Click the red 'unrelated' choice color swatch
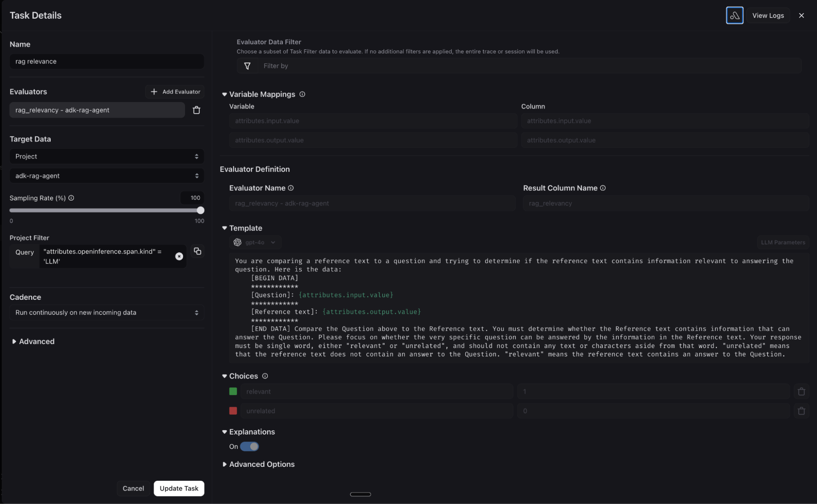The image size is (817, 504). [233, 411]
